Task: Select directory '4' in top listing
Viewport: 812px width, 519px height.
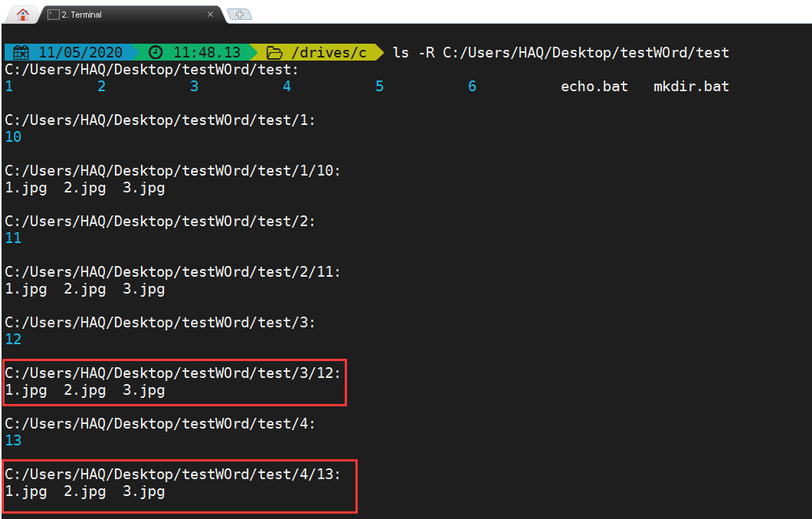Action: 287,86
